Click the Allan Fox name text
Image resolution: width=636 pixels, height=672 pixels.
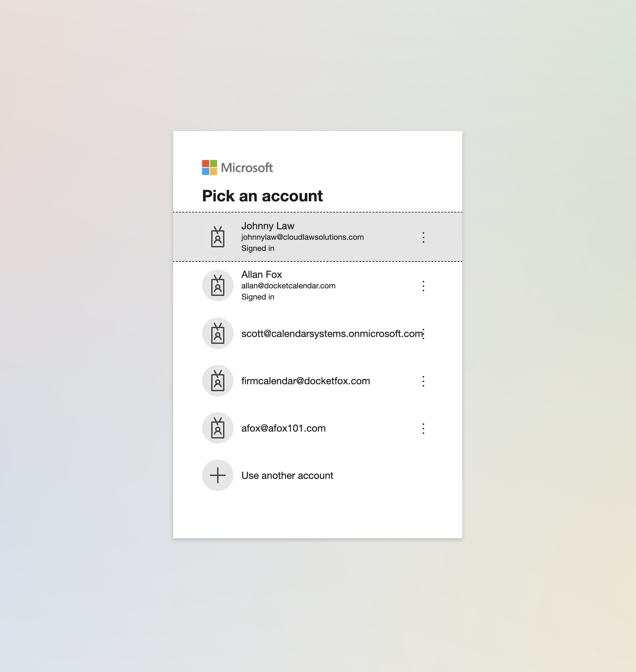[261, 275]
